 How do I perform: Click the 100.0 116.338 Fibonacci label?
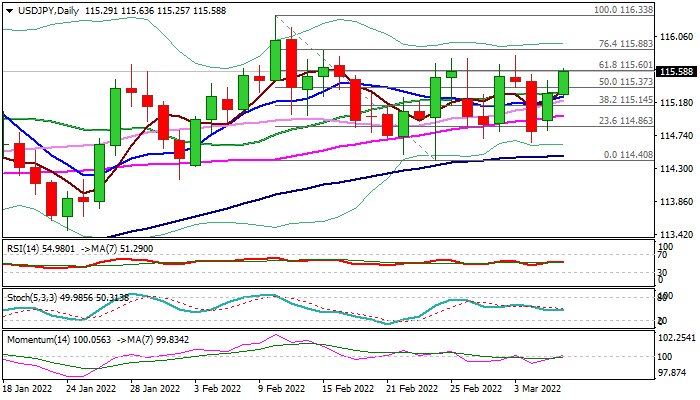pyautogui.click(x=623, y=10)
